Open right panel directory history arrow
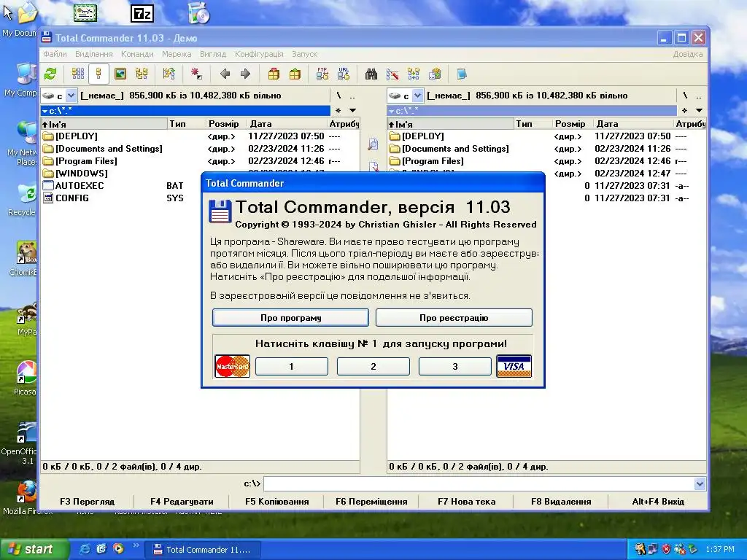This screenshot has width=747, height=560. (x=699, y=111)
